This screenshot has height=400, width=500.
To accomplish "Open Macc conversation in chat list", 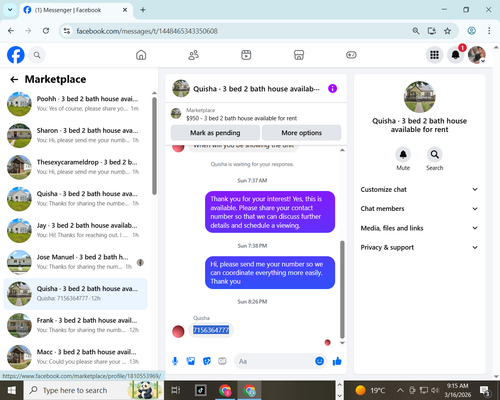I will click(x=75, y=357).
